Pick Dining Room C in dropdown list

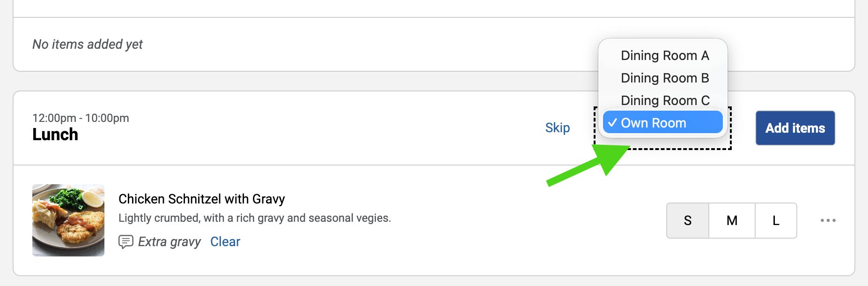click(665, 100)
